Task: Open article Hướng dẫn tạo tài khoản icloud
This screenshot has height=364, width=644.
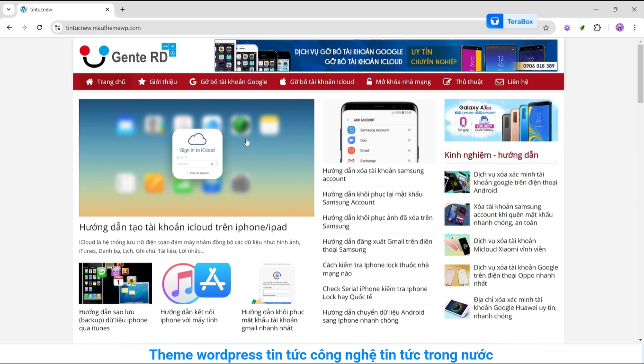Action: coord(183,227)
